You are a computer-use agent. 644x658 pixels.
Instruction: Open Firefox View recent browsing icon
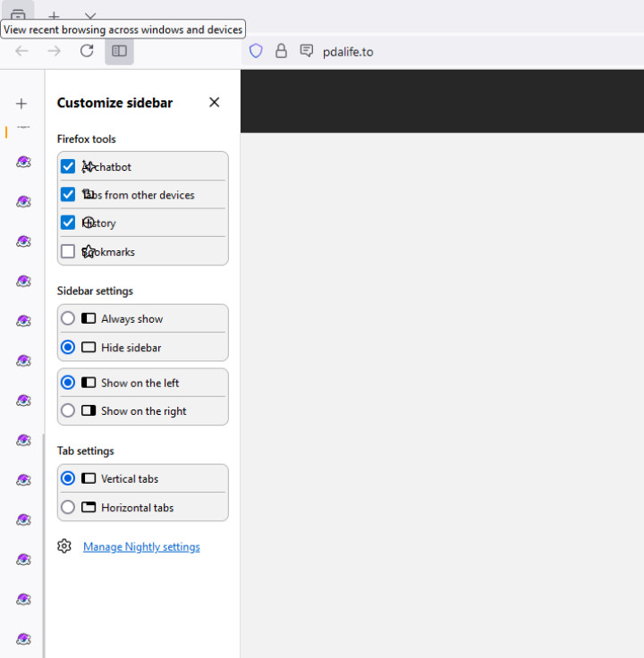click(18, 13)
